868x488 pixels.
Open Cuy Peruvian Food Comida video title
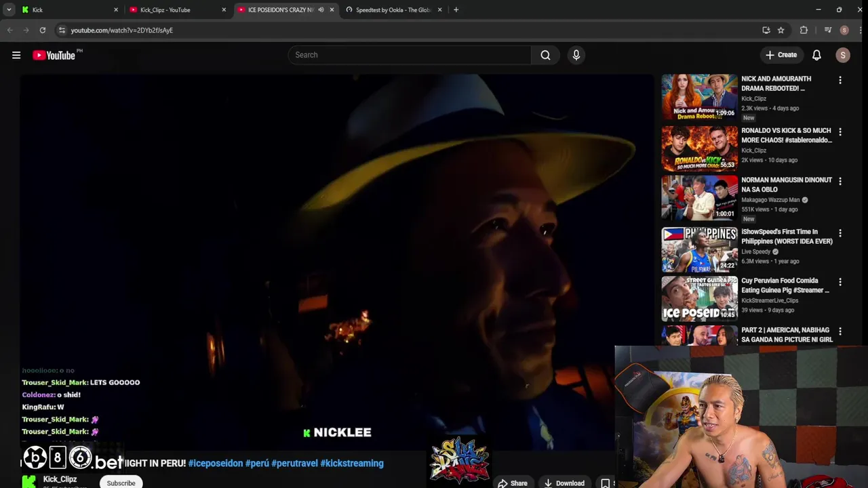point(785,285)
